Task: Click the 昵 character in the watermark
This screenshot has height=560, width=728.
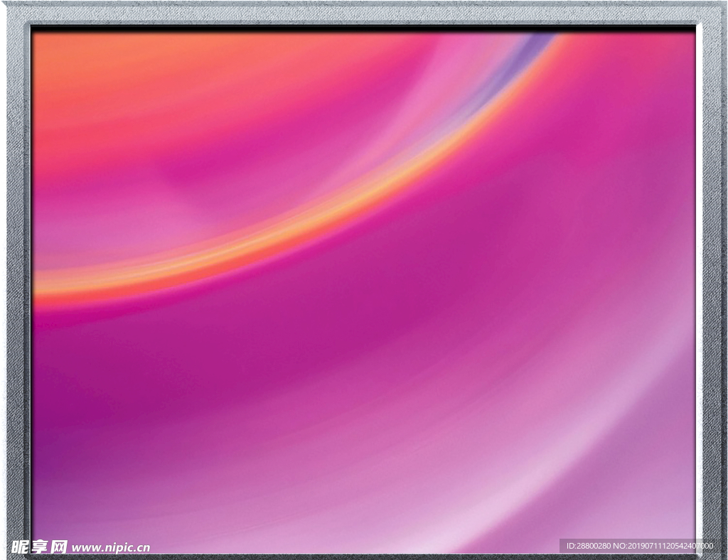Action: pyautogui.click(x=21, y=546)
